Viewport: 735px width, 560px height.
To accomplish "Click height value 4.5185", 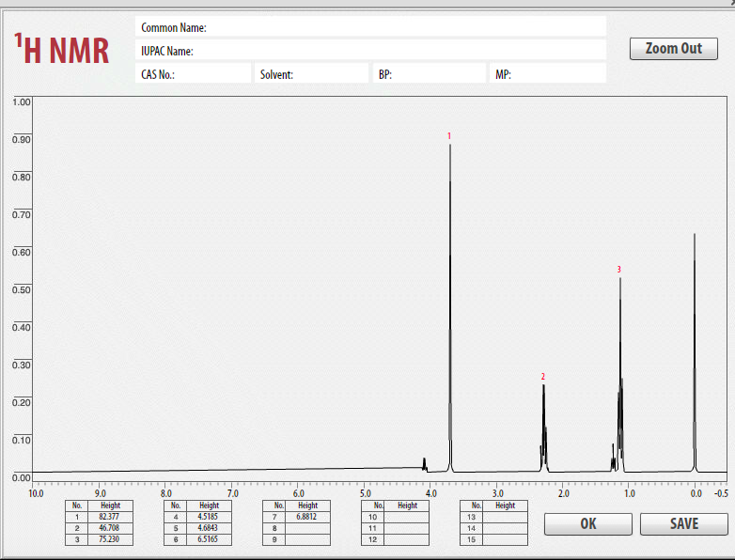I will point(209,517).
